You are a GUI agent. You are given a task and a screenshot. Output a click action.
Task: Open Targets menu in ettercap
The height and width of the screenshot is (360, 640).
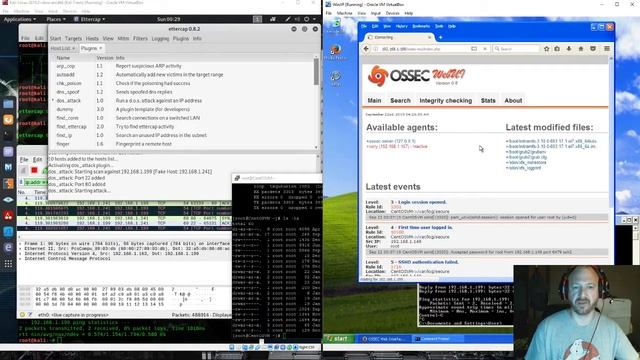coord(73,38)
